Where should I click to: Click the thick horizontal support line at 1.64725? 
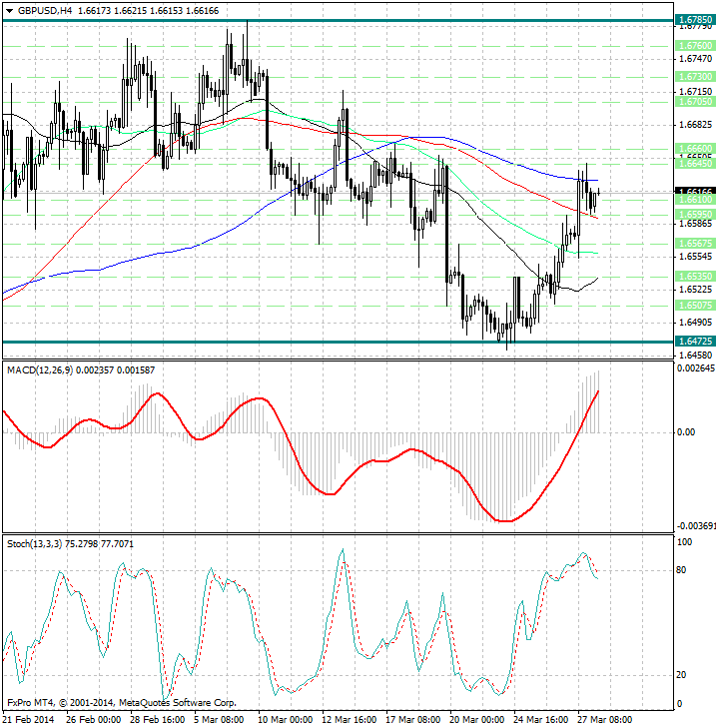[339, 343]
